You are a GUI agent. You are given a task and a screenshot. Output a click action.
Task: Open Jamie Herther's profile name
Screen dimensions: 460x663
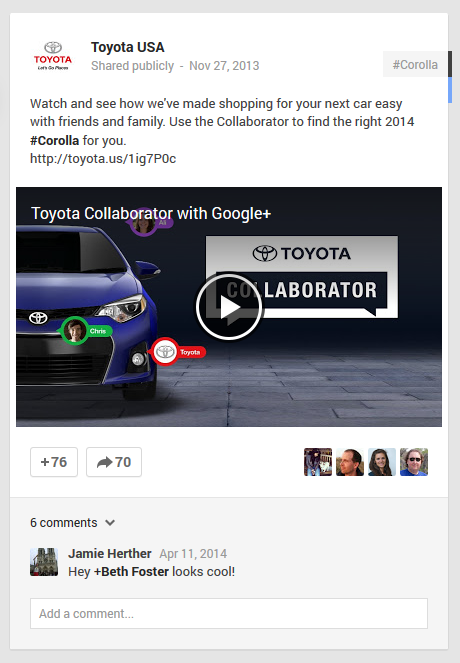pos(110,553)
